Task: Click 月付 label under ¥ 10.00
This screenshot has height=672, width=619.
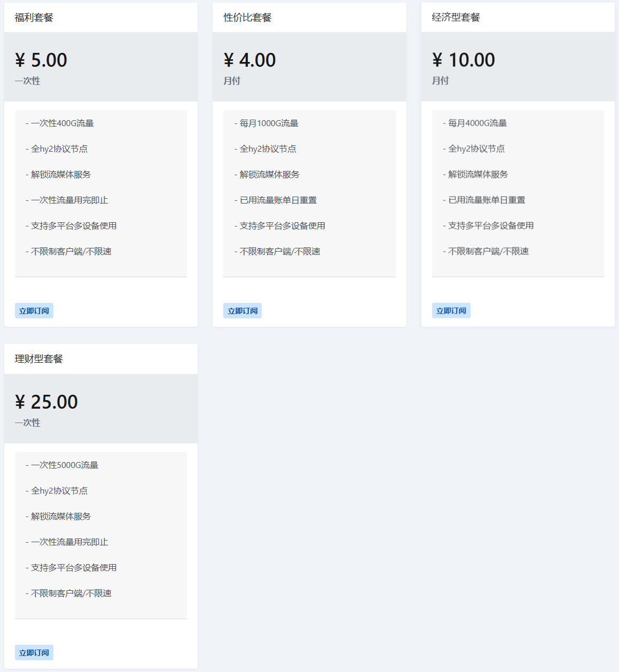Action: (x=441, y=81)
